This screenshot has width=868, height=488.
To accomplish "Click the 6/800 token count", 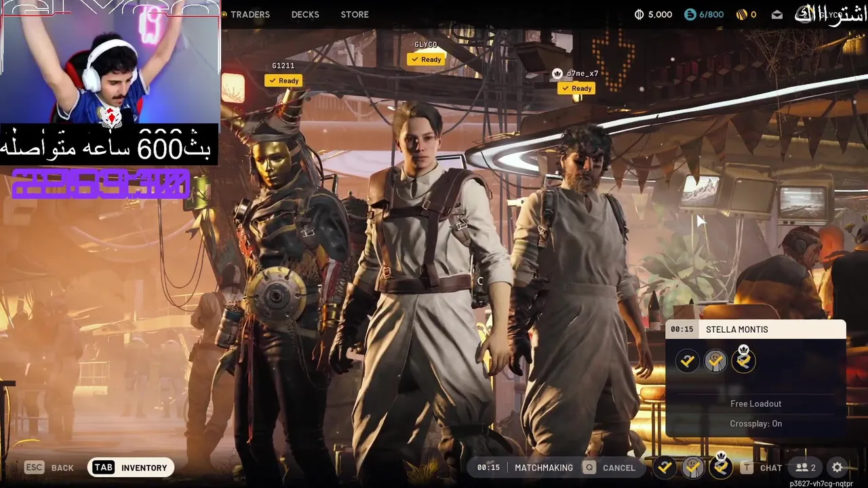I will pyautogui.click(x=711, y=14).
